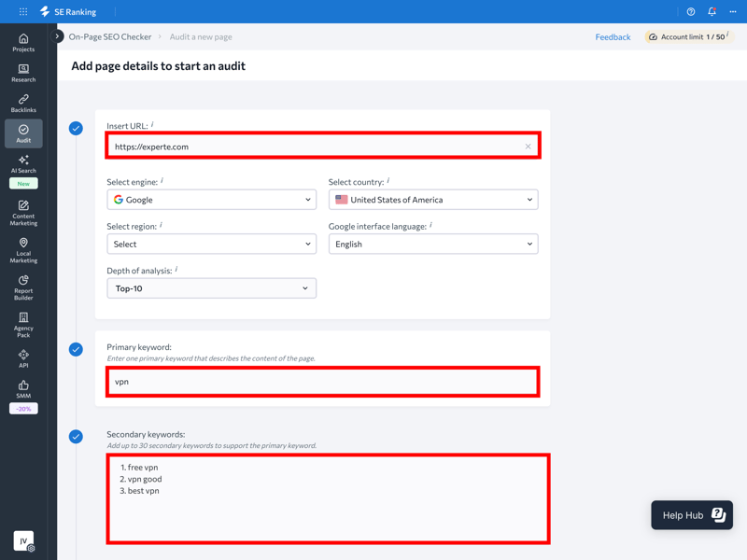Open the Report Builder icon
The image size is (747, 560).
(x=23, y=287)
